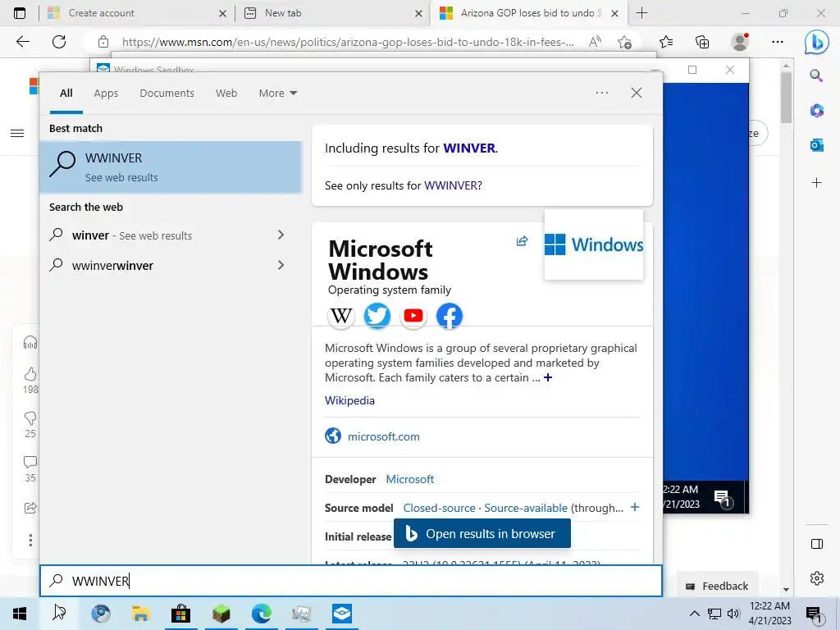Open search options three-dot menu
The height and width of the screenshot is (630, 840).
(x=602, y=93)
